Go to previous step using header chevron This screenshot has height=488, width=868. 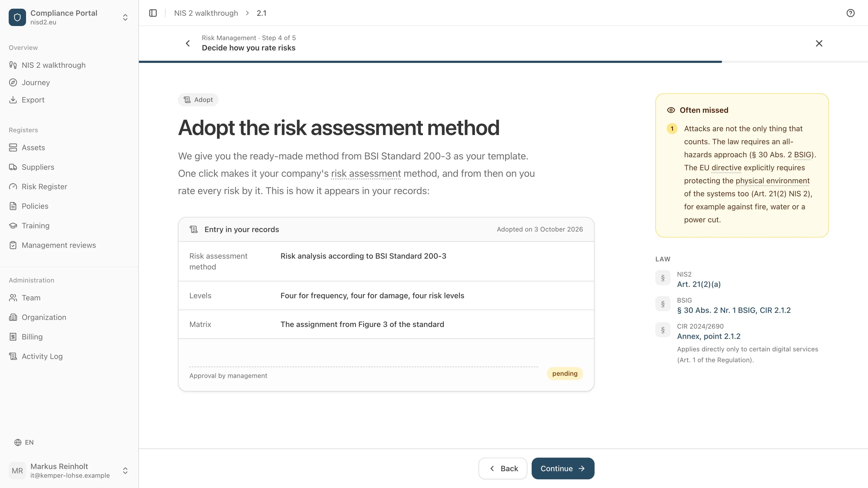point(188,43)
